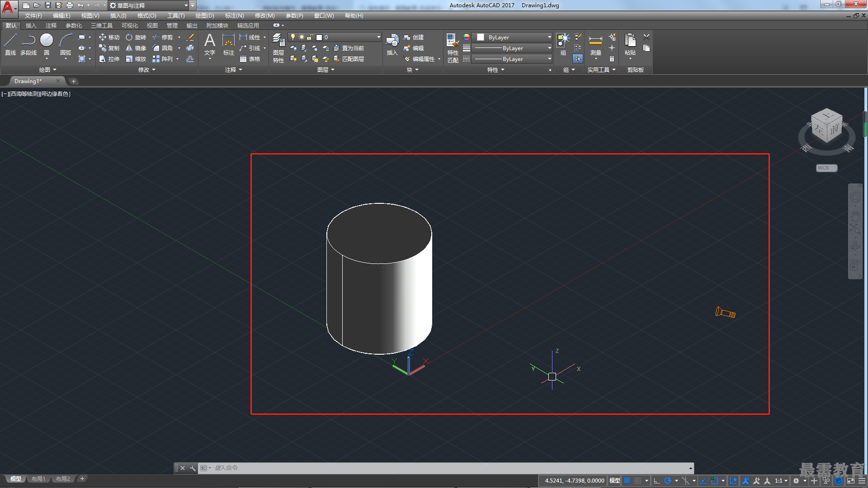Image resolution: width=868 pixels, height=488 pixels.
Task: Click the Undo arrow in quick access toolbar
Action: 80,5
